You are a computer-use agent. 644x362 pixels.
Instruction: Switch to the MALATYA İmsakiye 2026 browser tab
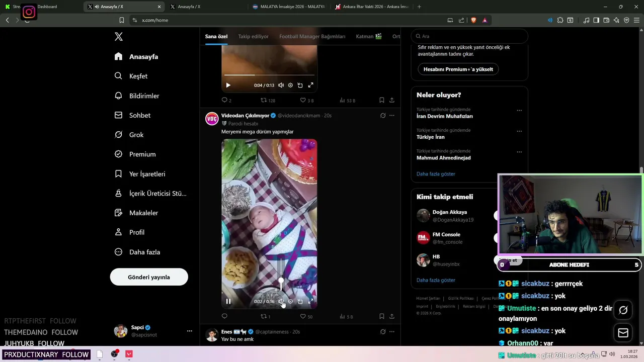(x=288, y=7)
